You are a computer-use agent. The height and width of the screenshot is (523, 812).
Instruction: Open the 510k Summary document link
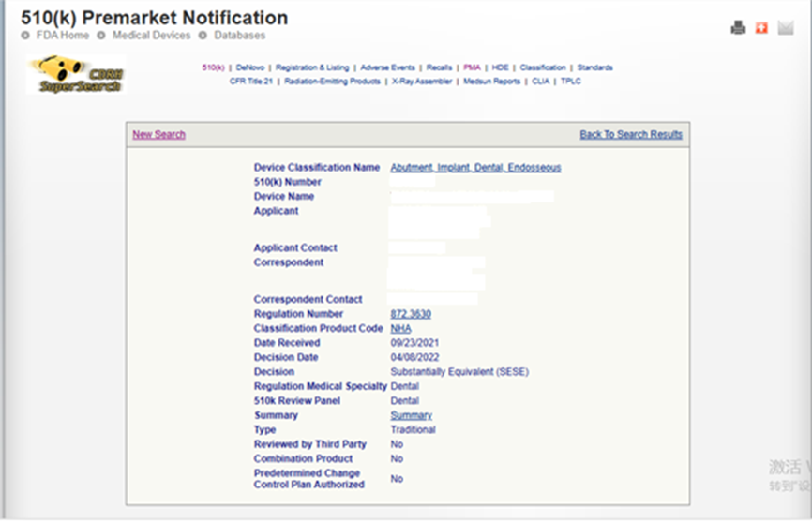pos(411,415)
